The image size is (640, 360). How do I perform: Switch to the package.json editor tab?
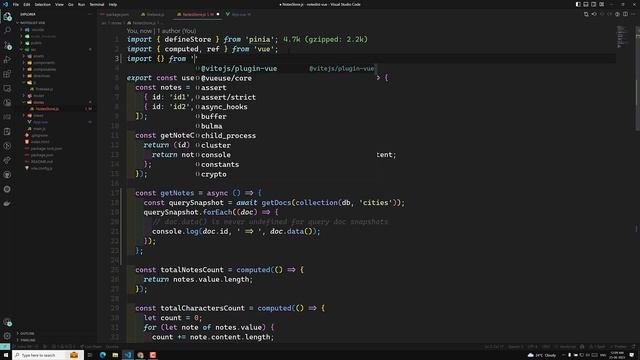coord(117,14)
